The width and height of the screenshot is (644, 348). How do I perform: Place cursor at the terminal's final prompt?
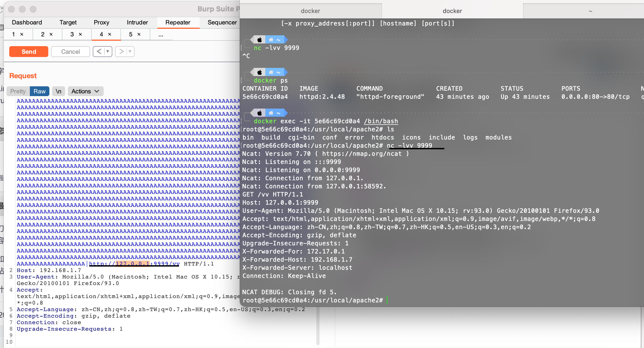pyautogui.click(x=387, y=300)
